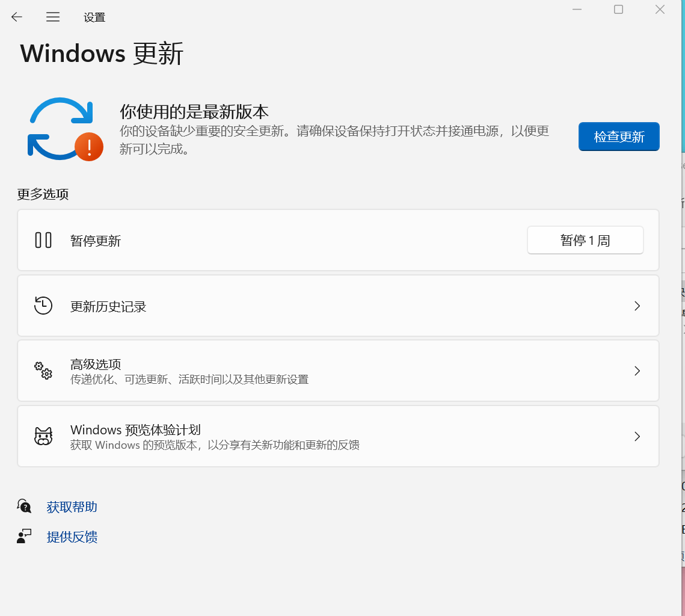
Task: Click the 设置 window title text
Action: pos(94,17)
